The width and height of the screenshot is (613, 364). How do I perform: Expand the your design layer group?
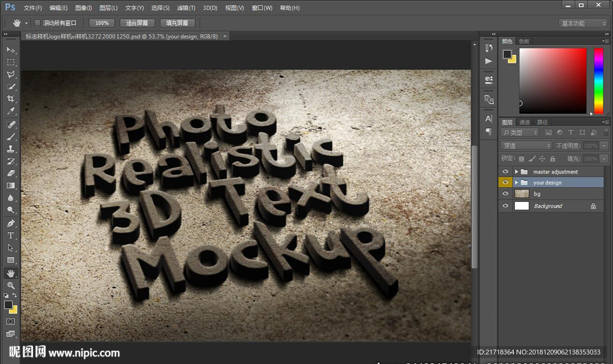point(517,183)
